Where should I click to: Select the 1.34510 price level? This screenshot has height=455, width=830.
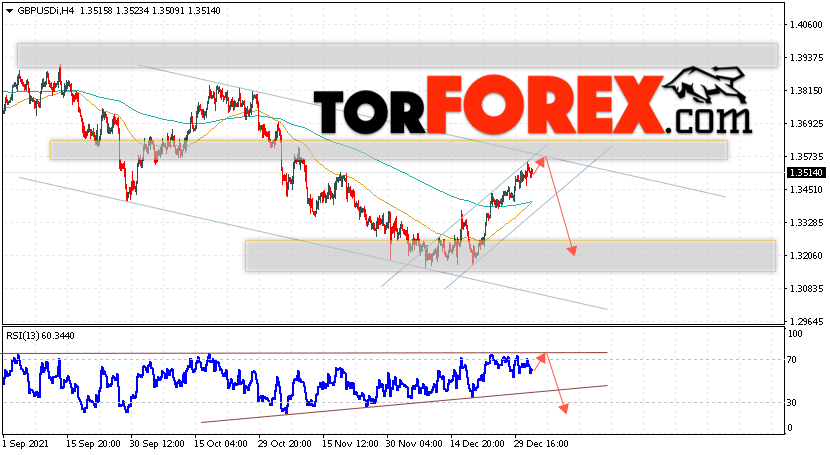[x=806, y=189]
